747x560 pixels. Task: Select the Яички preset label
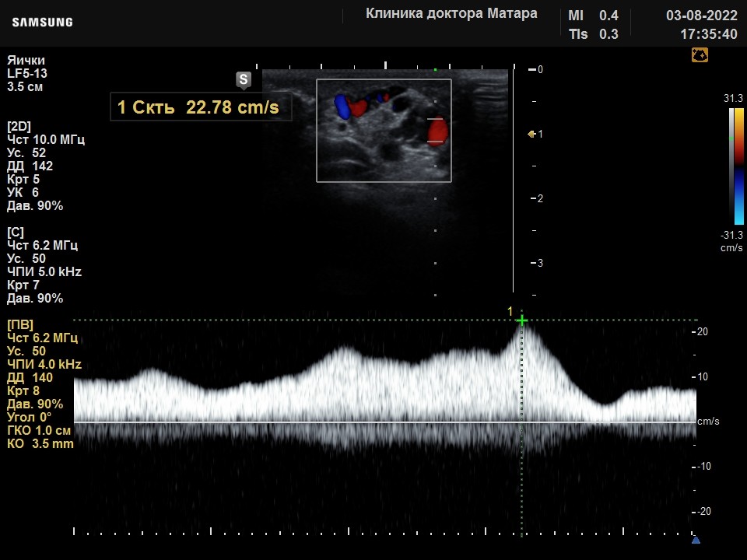click(26, 61)
